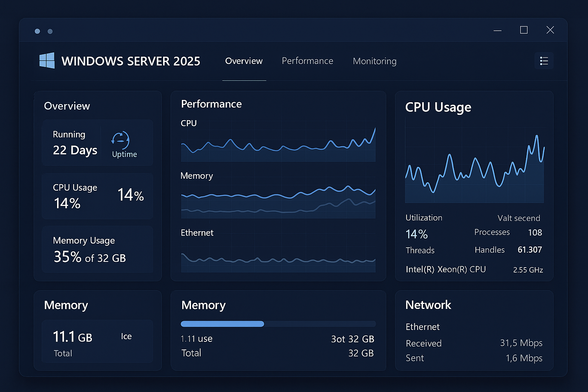Click the first dot in title bar
588x392 pixels.
pos(38,31)
